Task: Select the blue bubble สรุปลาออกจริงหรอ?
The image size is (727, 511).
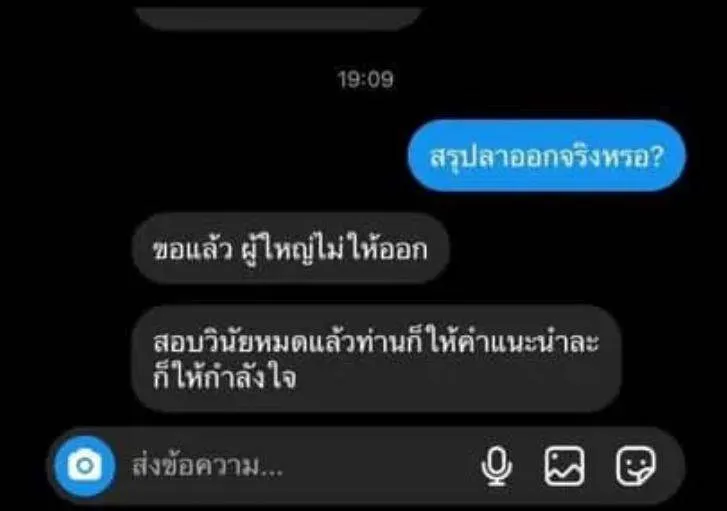Action: 547,156
